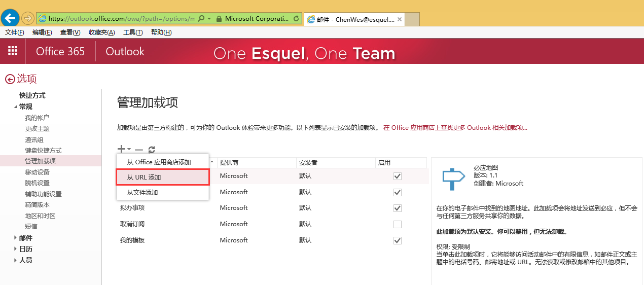This screenshot has height=285, width=644.
Task: Open the 工具(T) menu
Action: pyautogui.click(x=133, y=32)
